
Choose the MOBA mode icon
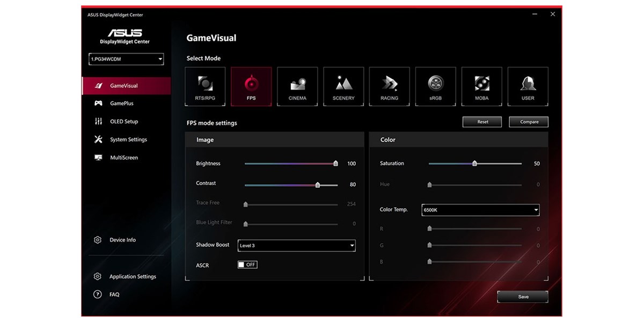(482, 86)
